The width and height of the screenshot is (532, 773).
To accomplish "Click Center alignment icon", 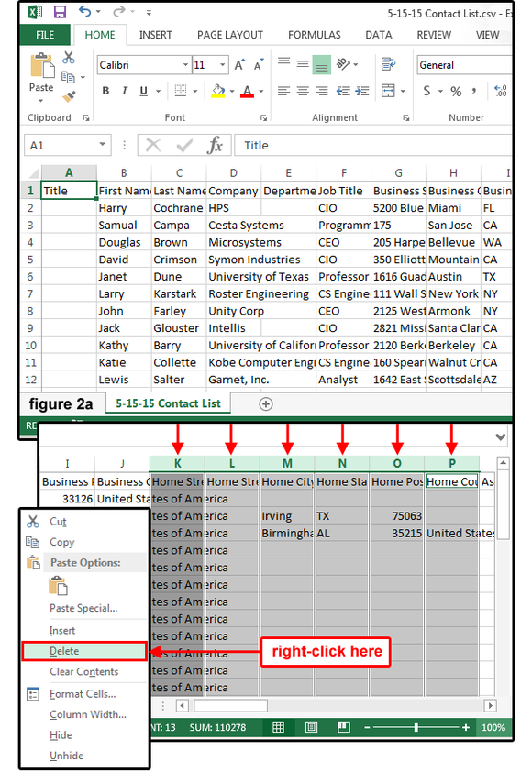I will pyautogui.click(x=303, y=91).
